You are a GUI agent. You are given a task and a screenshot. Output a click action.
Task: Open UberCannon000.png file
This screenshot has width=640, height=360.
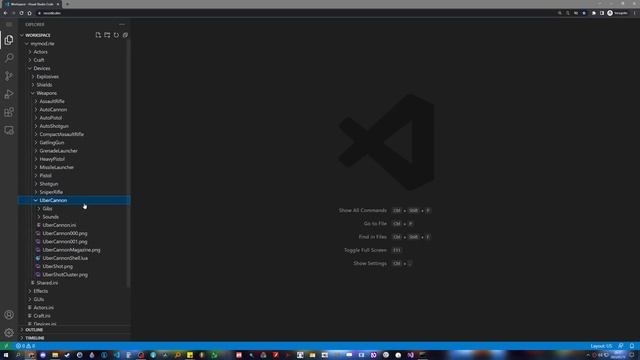tap(74, 233)
